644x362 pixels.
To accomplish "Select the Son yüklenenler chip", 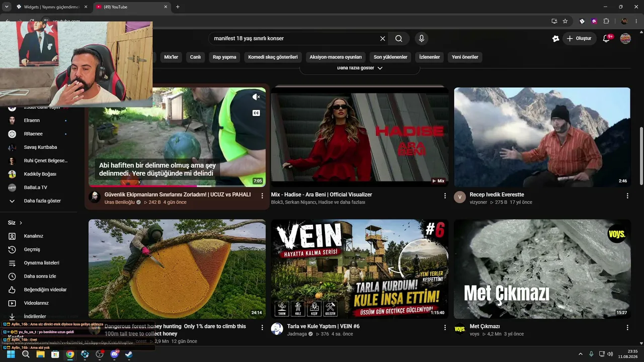I will [x=390, y=57].
